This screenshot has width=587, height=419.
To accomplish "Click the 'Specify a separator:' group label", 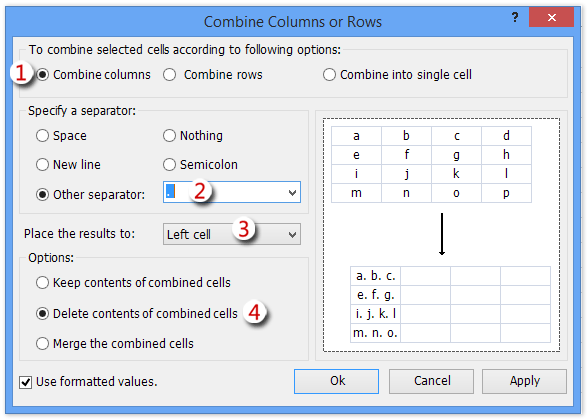I will [x=82, y=111].
